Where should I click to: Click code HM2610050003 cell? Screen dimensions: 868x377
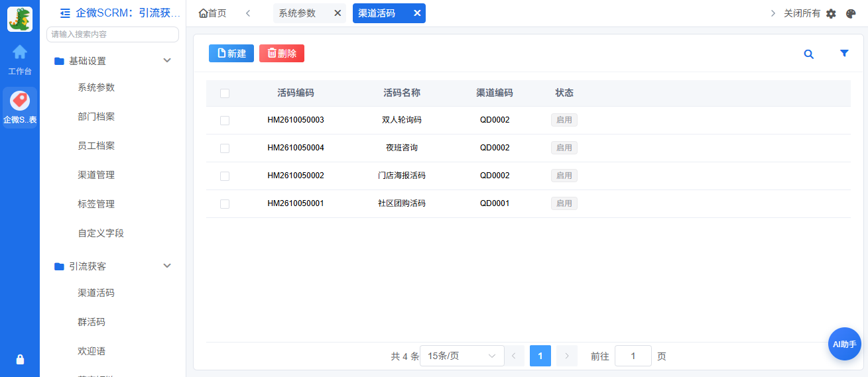(x=296, y=120)
